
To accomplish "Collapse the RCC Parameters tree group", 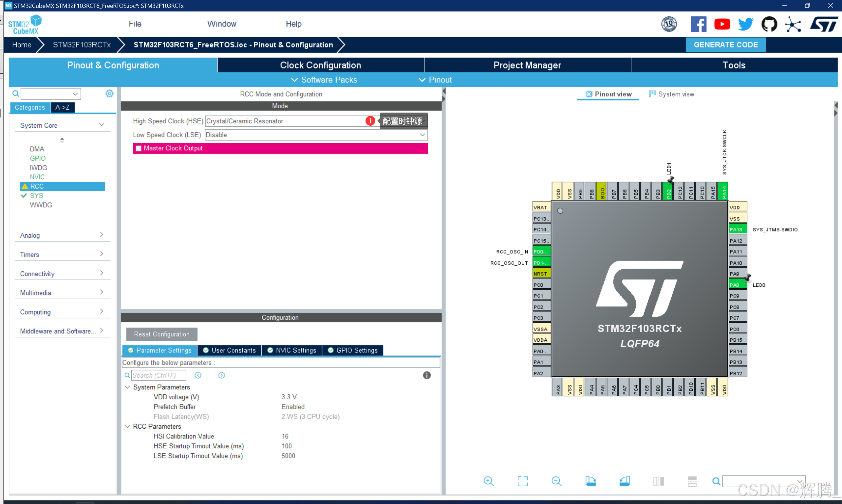I will click(x=127, y=426).
